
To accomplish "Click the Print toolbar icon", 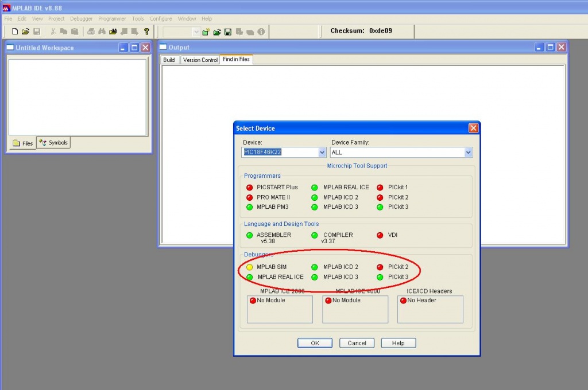I will (x=91, y=32).
